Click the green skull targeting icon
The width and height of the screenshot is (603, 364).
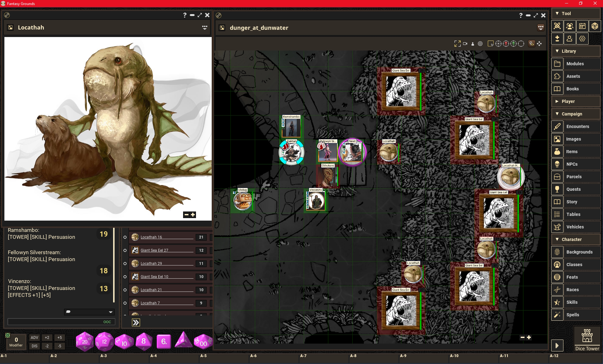513,44
